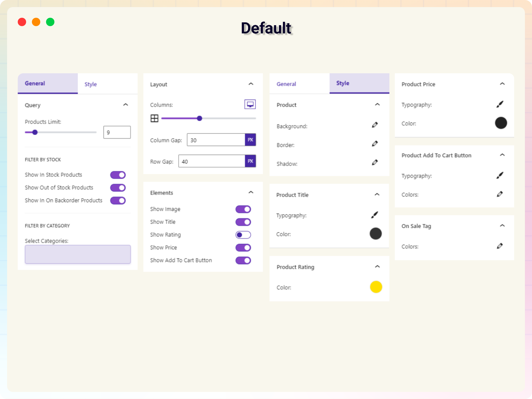Open the Product Title color swatch
This screenshot has height=399, width=532.
(x=376, y=234)
